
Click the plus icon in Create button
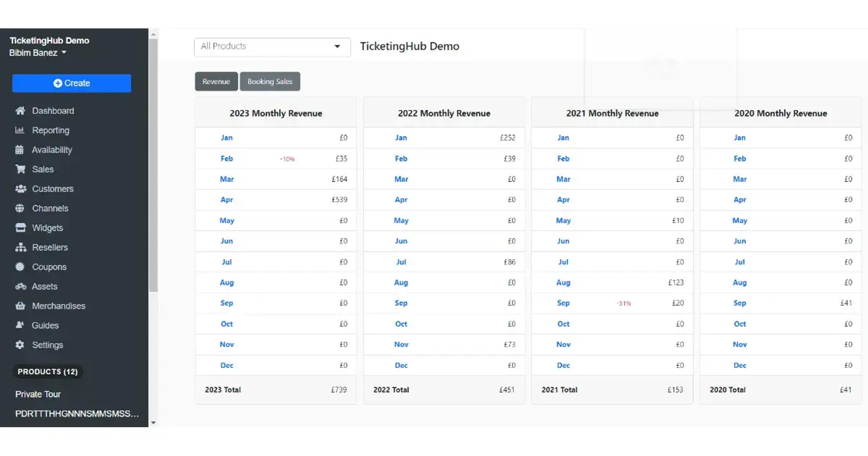[58, 83]
